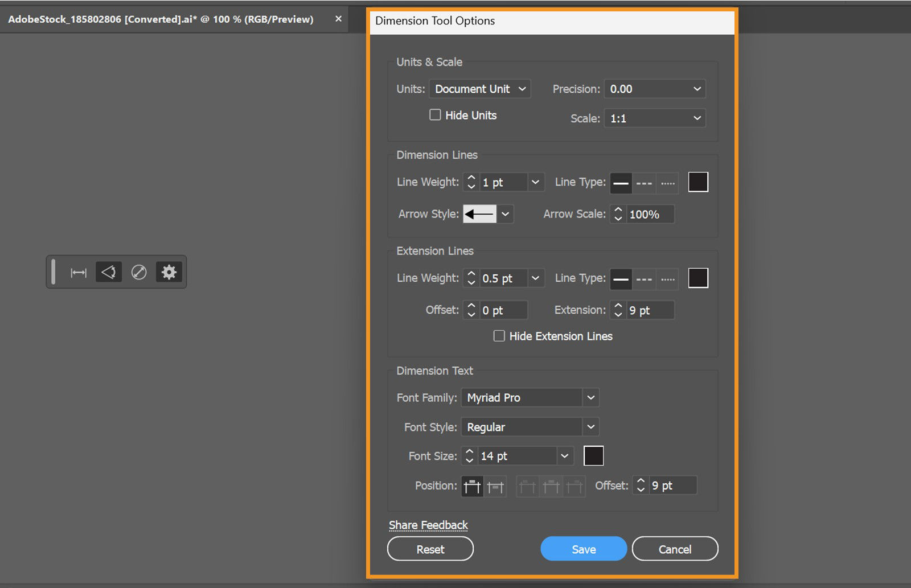Select text-above-line position for dimension text

click(471, 486)
